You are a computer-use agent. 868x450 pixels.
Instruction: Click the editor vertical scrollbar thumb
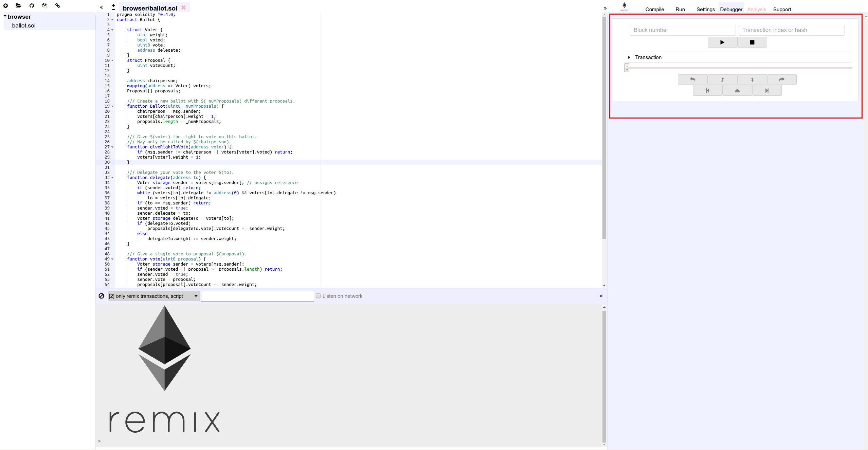tap(604, 128)
